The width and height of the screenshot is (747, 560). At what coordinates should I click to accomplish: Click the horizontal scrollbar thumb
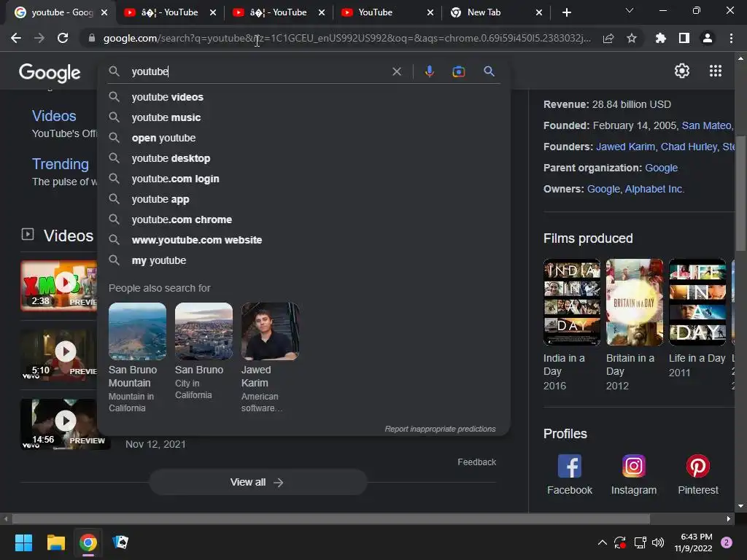[330, 518]
